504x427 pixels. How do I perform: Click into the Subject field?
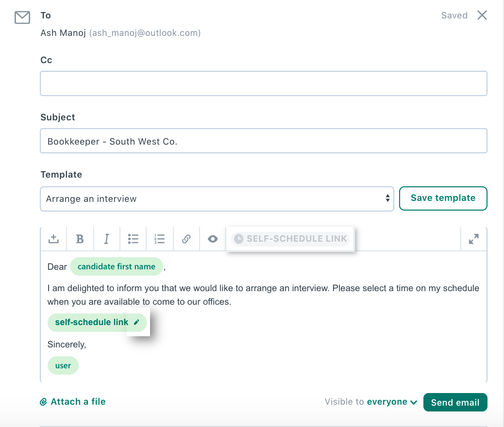click(x=263, y=141)
